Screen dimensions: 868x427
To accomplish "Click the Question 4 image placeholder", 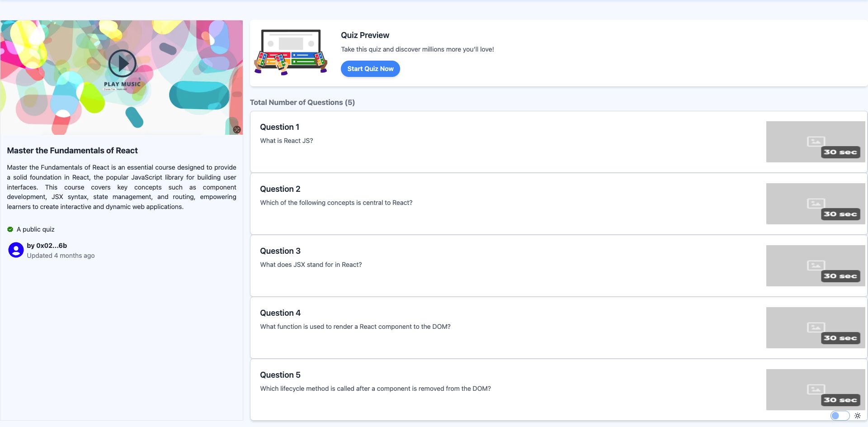I will pos(816,327).
